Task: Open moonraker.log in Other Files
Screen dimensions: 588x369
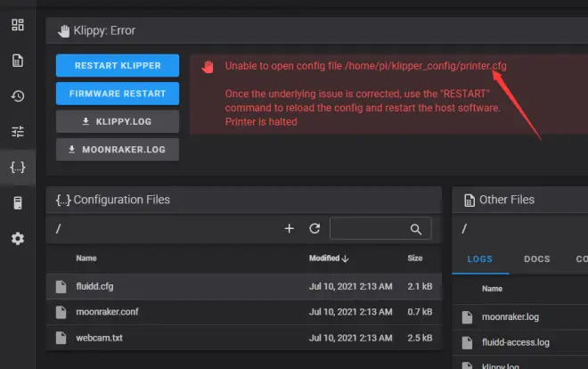Action: point(510,317)
